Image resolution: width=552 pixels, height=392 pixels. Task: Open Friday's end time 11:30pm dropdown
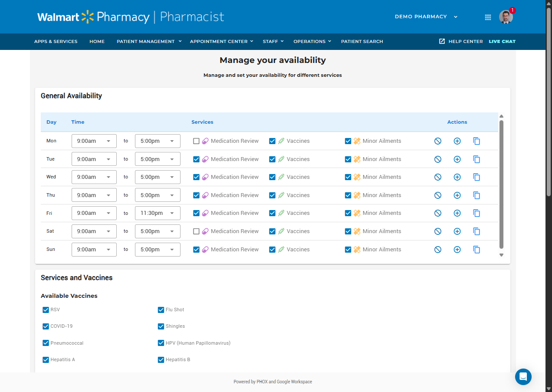(158, 213)
